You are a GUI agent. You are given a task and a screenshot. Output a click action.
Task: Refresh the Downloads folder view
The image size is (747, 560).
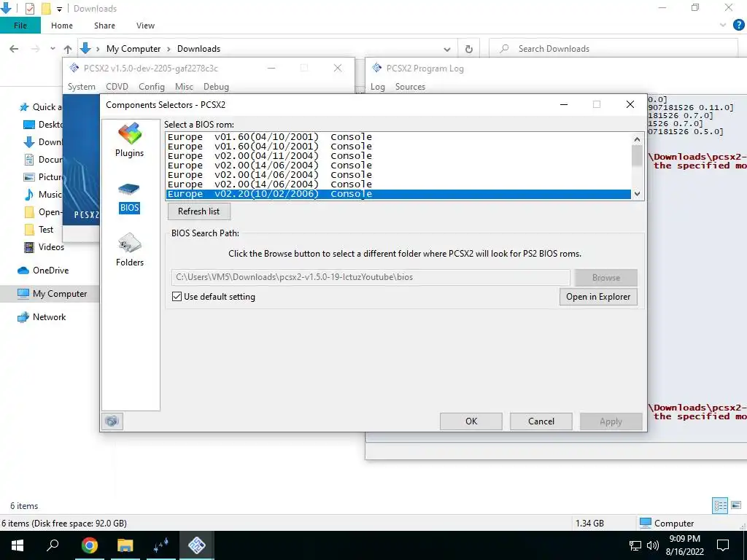click(x=469, y=49)
